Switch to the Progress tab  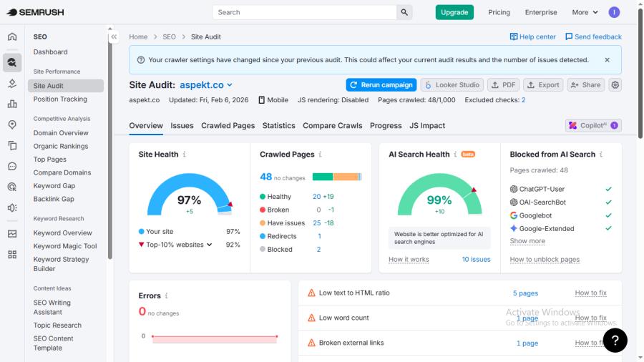click(386, 126)
